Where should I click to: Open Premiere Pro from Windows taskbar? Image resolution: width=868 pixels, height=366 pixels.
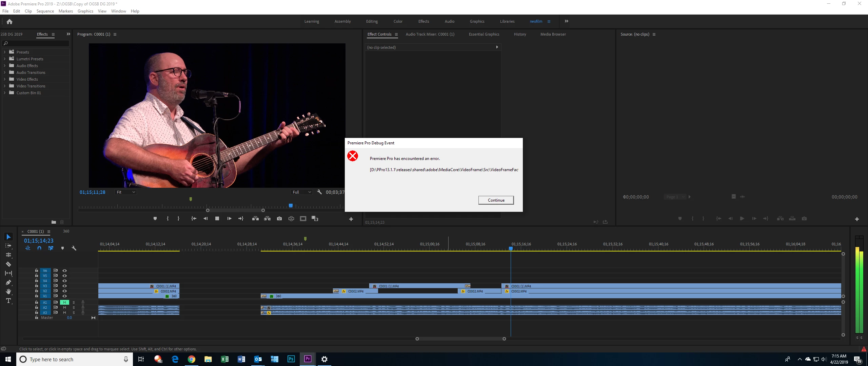point(308,359)
